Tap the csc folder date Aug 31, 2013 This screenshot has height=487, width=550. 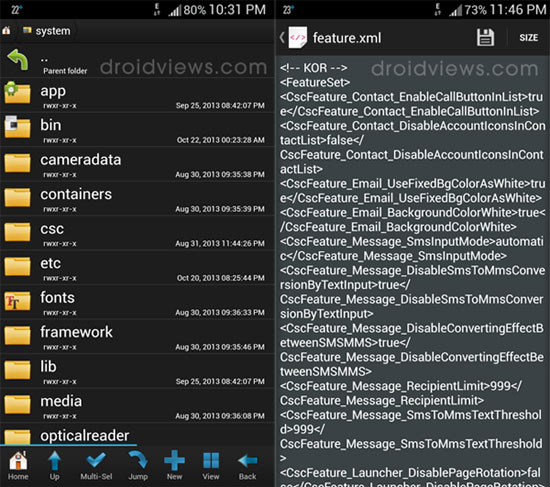(220, 244)
